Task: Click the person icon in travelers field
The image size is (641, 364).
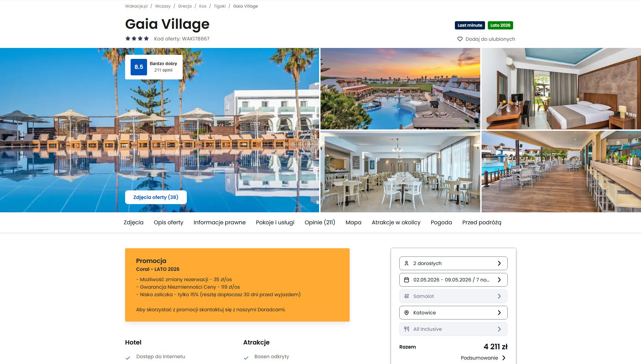Action: [407, 263]
